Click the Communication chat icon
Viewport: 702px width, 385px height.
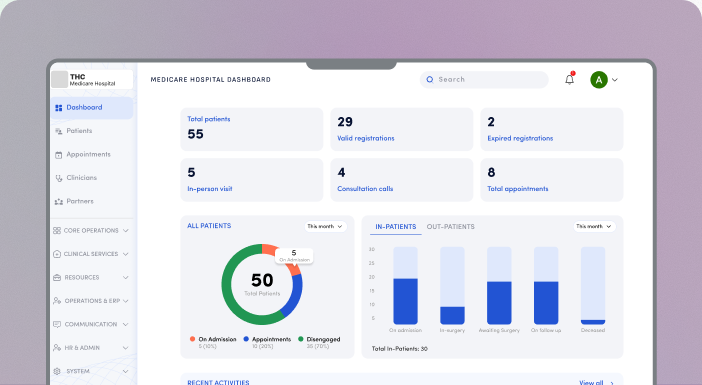(x=57, y=324)
